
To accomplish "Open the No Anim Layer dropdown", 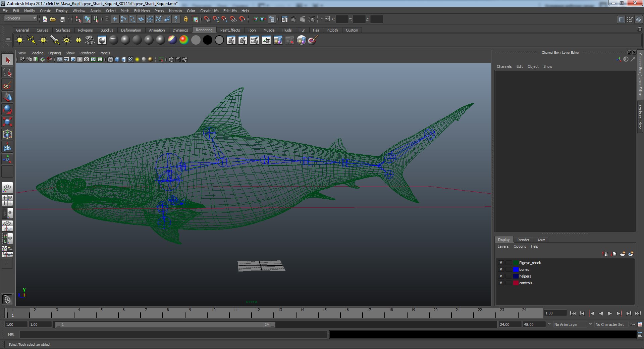I will tap(570, 325).
